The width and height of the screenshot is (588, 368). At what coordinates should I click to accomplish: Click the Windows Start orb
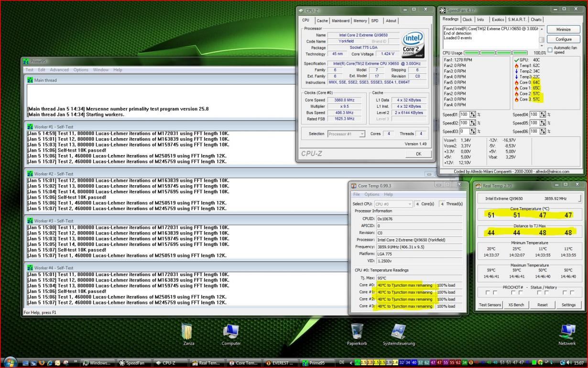[x=10, y=362]
